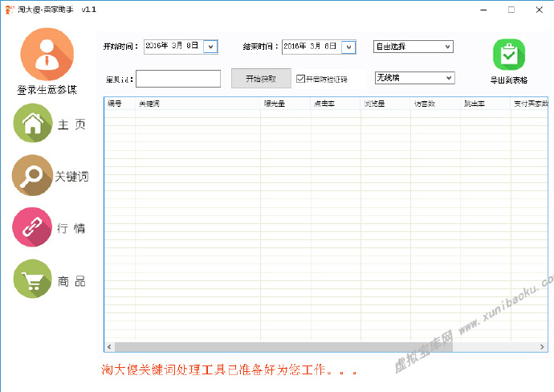Viewport: 554px width, 392px height.
Task: Click the green 导出到表格 export icon
Action: (x=508, y=55)
